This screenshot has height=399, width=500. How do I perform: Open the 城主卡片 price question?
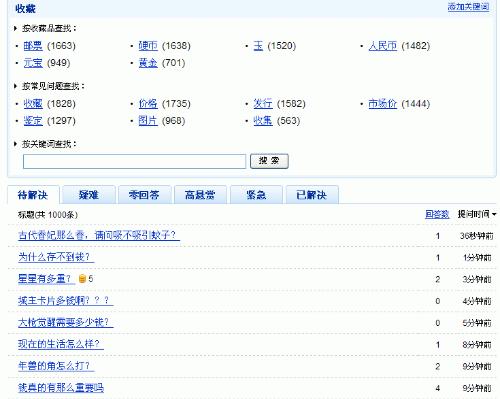click(65, 300)
